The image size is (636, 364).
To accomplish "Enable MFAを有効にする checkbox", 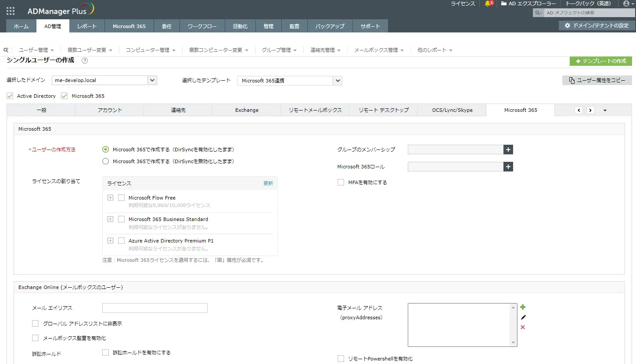I will click(341, 182).
